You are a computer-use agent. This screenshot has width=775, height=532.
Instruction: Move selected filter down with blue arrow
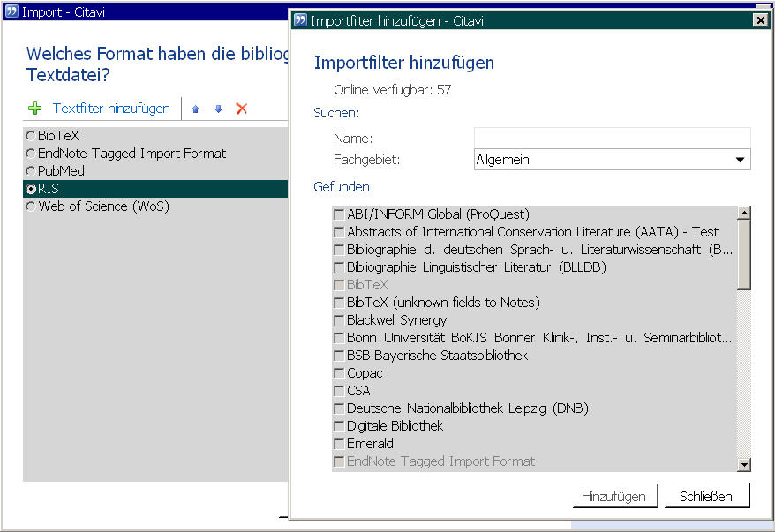[218, 109]
